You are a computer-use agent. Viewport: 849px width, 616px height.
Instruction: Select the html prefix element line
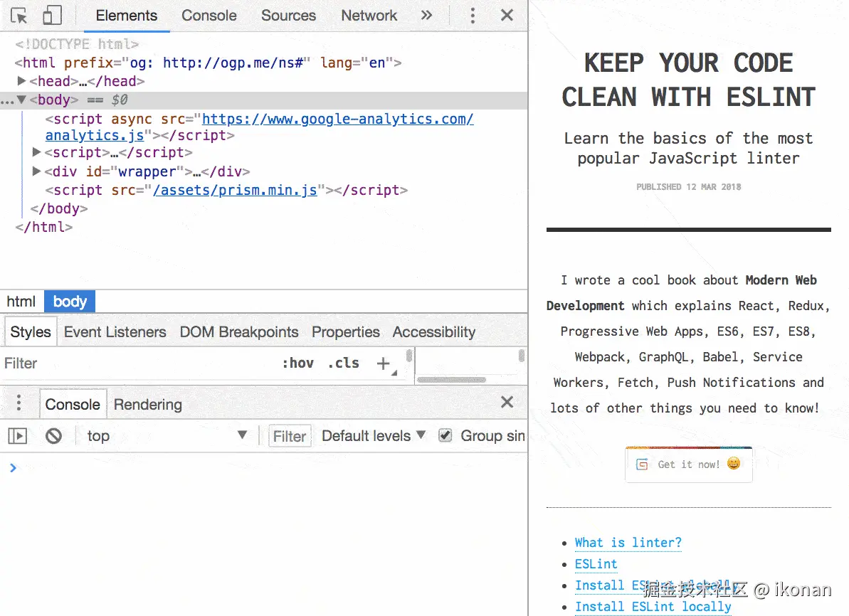pyautogui.click(x=209, y=63)
